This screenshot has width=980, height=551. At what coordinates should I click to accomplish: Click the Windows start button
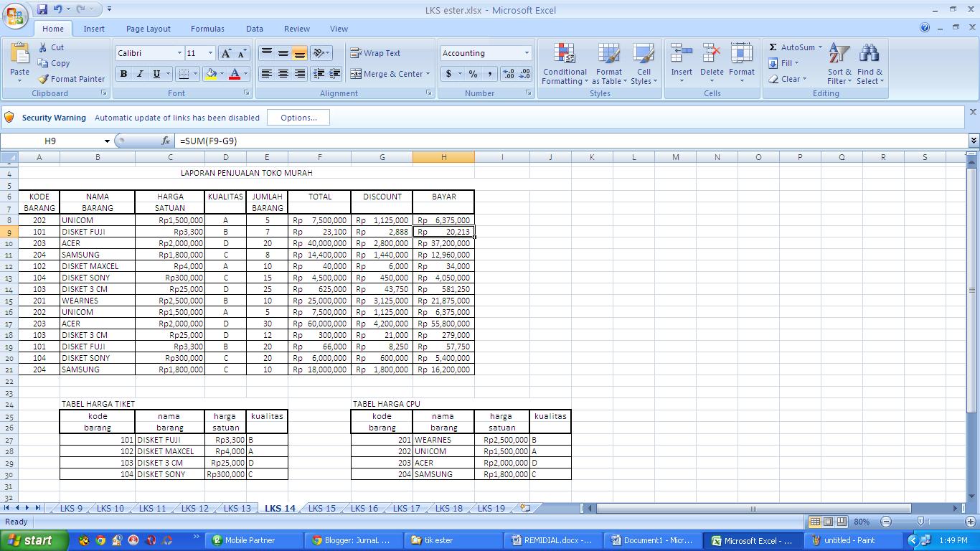click(34, 540)
